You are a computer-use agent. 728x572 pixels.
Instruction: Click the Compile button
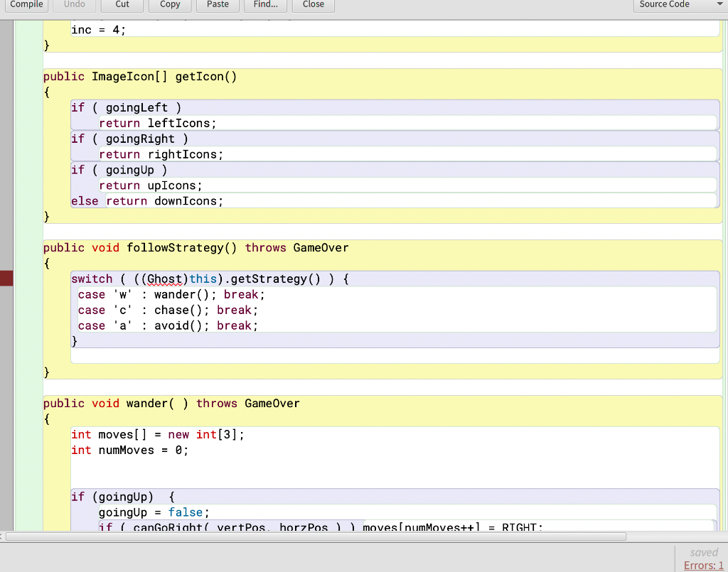click(x=27, y=5)
